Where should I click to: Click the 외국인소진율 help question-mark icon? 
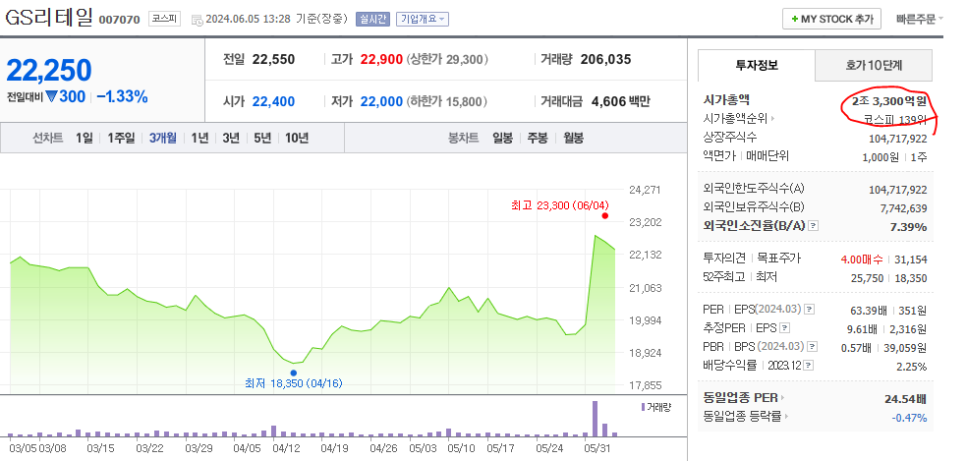(813, 226)
